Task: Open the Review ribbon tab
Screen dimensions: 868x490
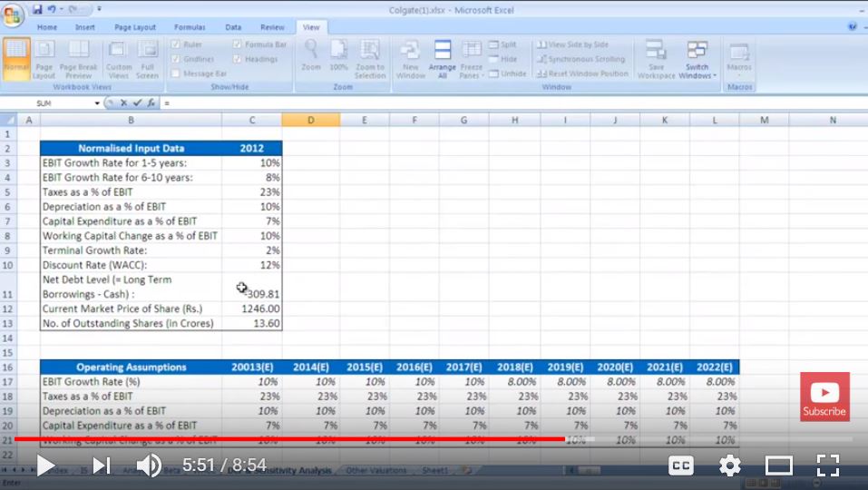Action: [272, 27]
